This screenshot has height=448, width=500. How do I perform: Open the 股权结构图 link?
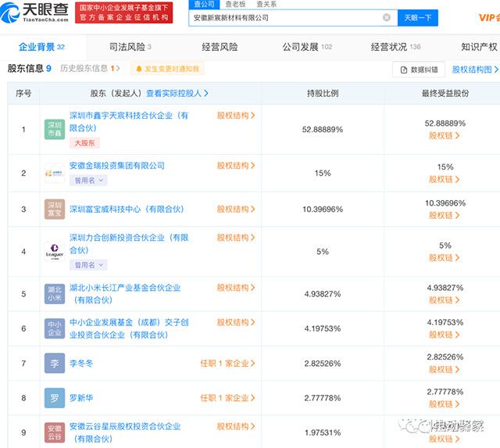475,70
